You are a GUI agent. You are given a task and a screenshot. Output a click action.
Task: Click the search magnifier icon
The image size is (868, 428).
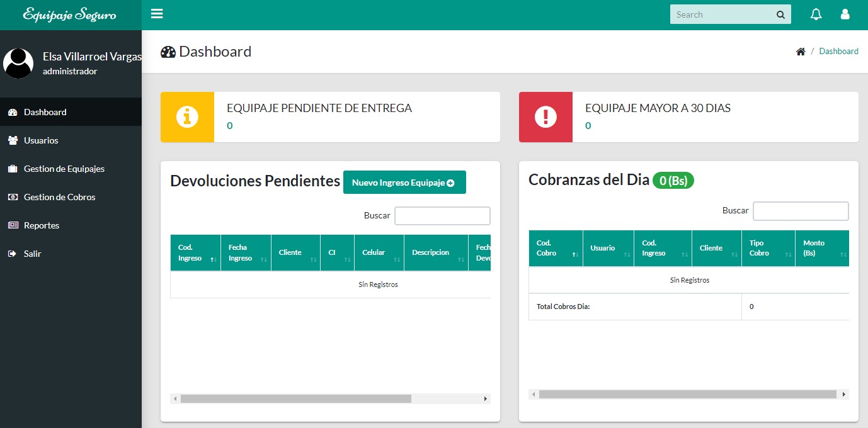(x=780, y=14)
